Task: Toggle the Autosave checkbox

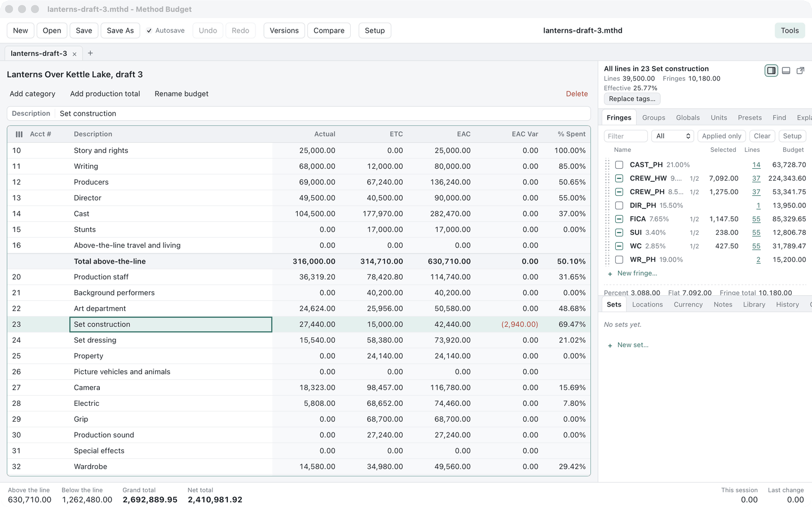Action: tap(149, 30)
